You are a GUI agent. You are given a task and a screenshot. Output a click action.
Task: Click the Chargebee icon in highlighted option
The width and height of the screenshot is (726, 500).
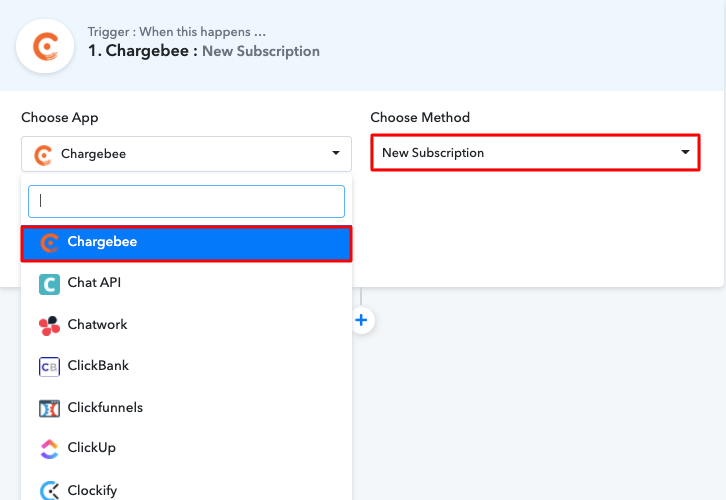pyautogui.click(x=49, y=242)
